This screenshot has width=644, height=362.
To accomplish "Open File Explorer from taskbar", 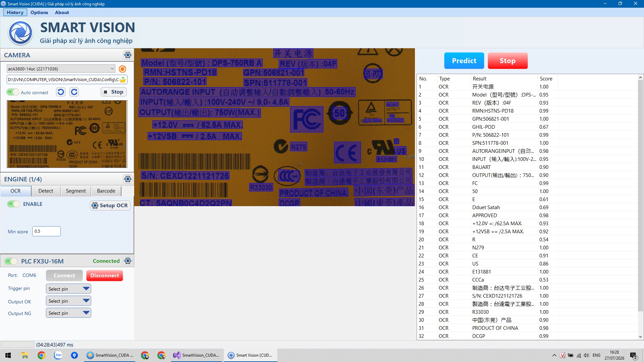I will (25, 355).
